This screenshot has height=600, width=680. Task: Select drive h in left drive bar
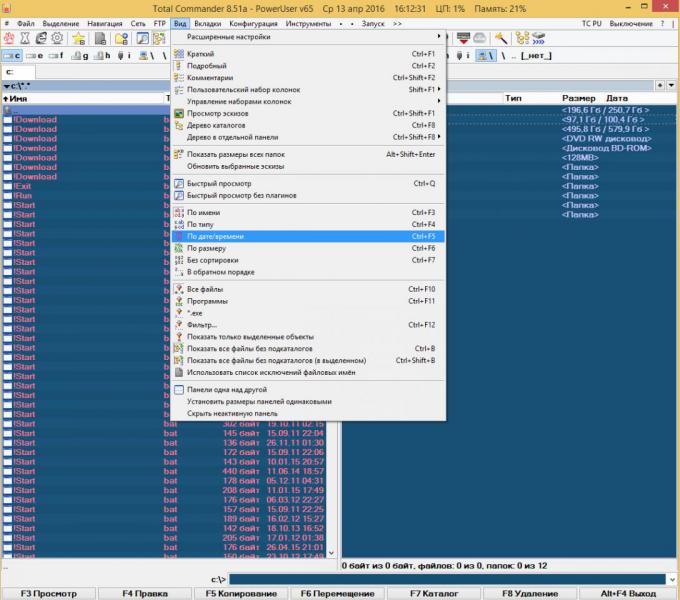point(102,55)
